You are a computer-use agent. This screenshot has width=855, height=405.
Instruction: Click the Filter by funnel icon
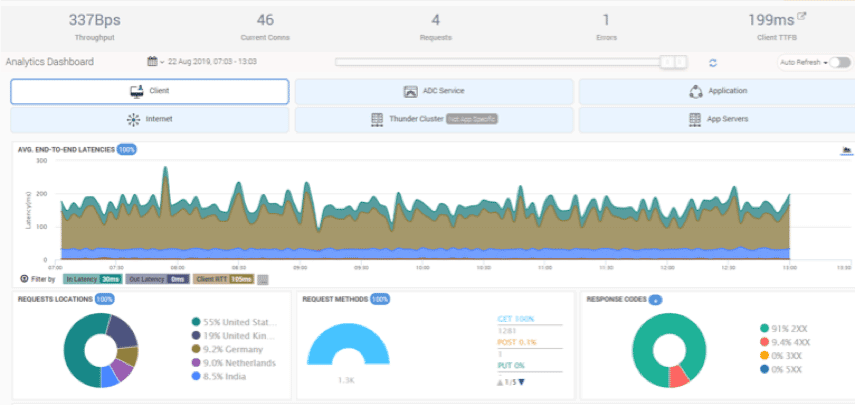tap(24, 279)
